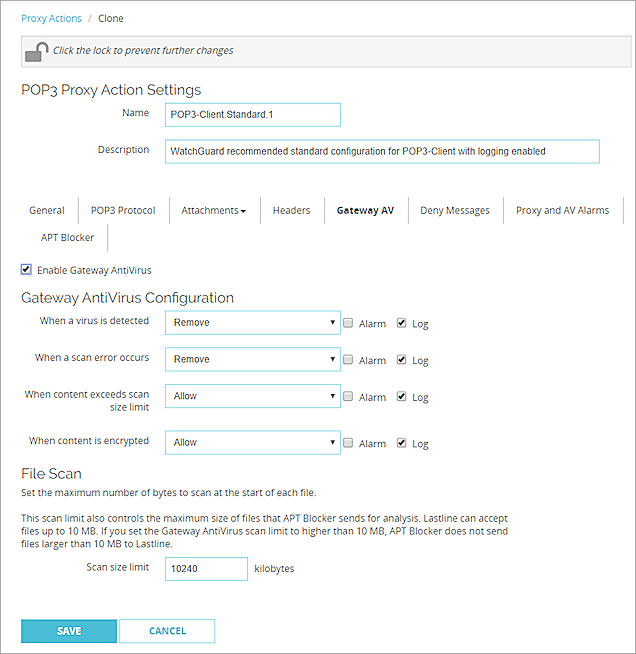Expand content exceeds scan size limit dropdown
The height and width of the screenshot is (654, 636).
pyautogui.click(x=253, y=396)
